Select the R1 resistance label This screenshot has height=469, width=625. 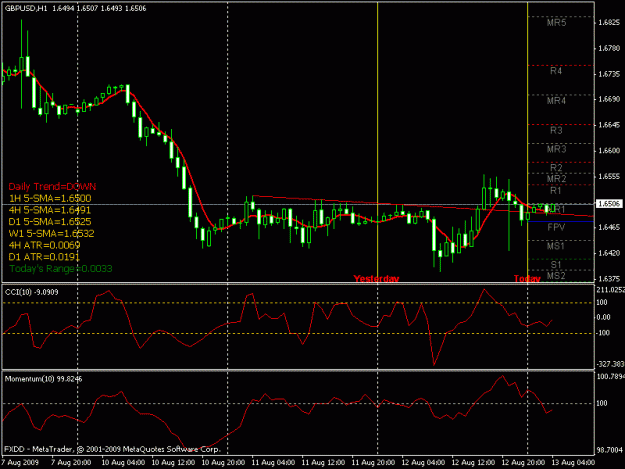click(x=556, y=191)
